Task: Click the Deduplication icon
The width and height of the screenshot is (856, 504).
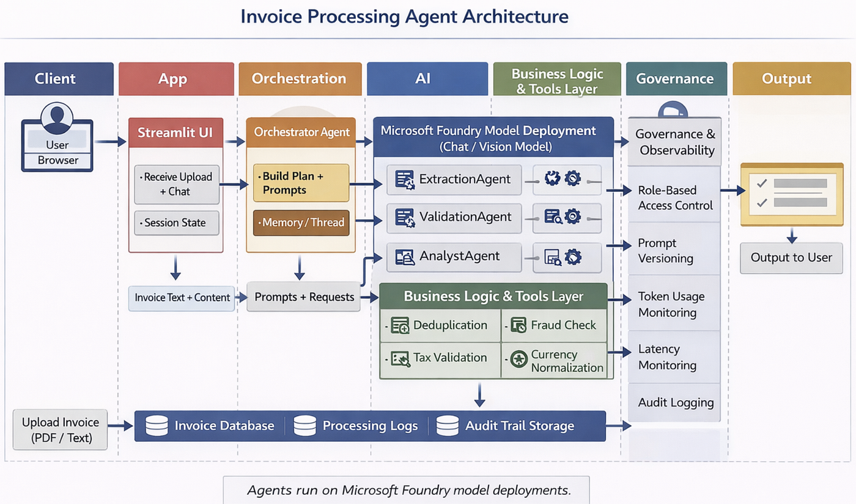Action: (400, 326)
